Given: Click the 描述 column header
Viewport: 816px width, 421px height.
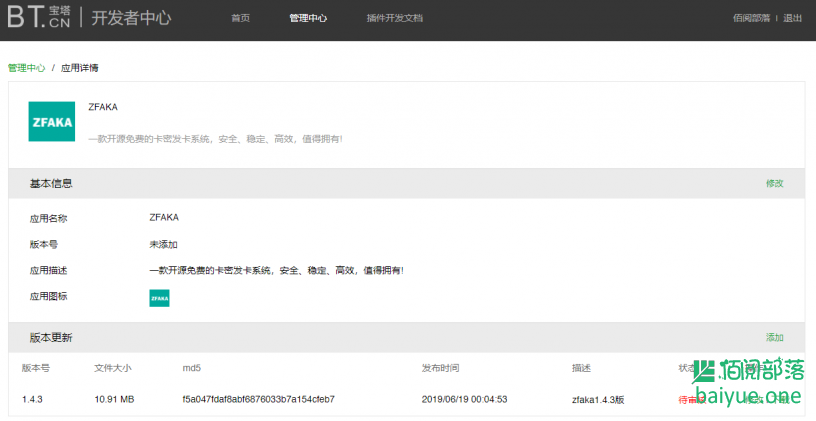Looking at the screenshot, I should [x=581, y=368].
